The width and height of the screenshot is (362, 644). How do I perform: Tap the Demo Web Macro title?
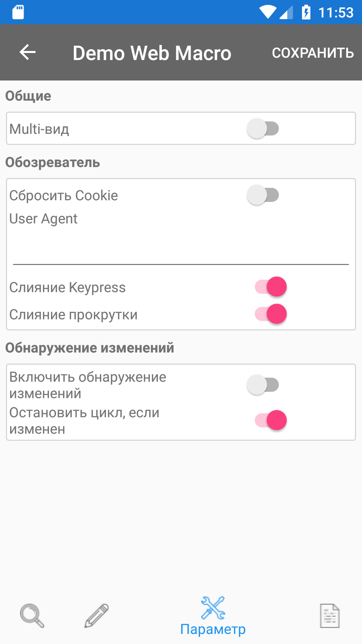pos(152,53)
